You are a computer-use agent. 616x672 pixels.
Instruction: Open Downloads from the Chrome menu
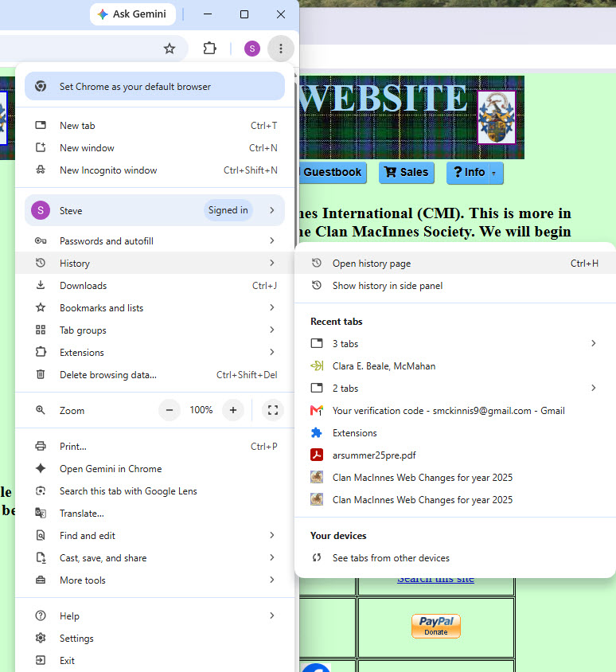tap(154, 285)
